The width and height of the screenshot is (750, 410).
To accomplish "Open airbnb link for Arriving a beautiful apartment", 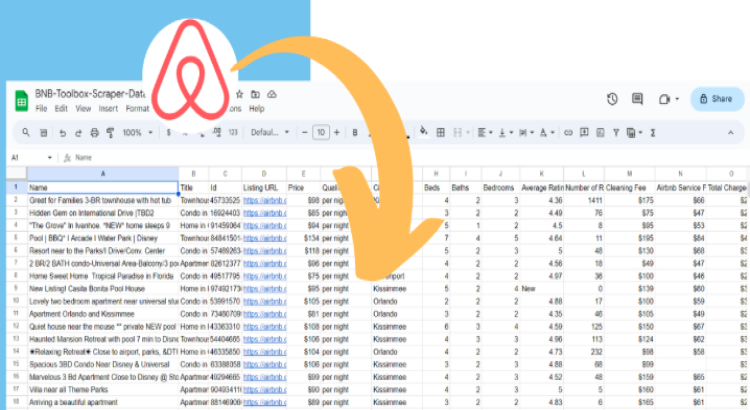I will [x=265, y=402].
